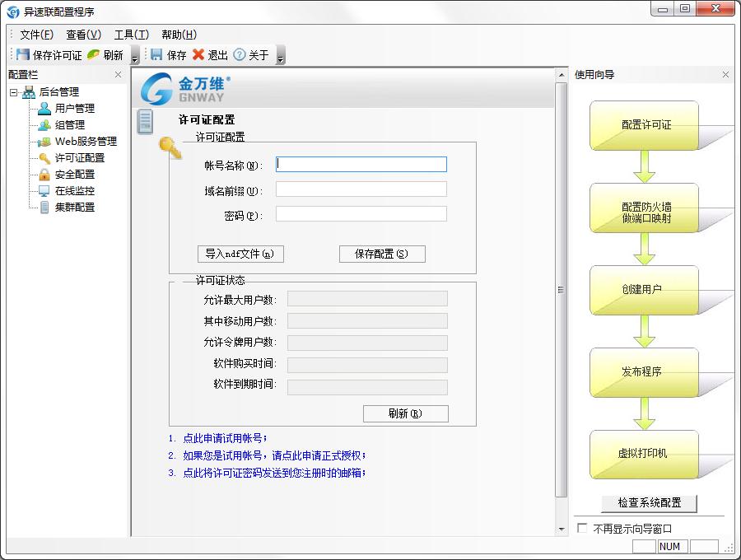741x560 pixels.
Task: Click the 检查系统配置 button
Action: 649,503
